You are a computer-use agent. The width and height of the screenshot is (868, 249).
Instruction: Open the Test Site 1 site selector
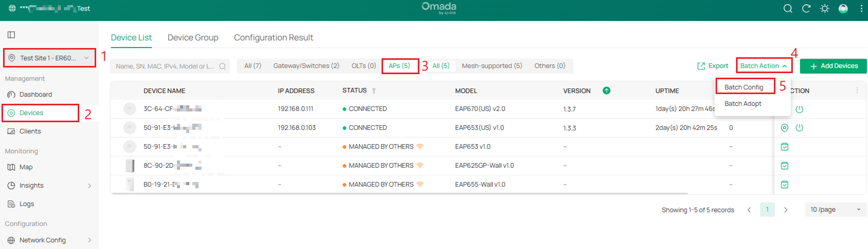[49, 58]
